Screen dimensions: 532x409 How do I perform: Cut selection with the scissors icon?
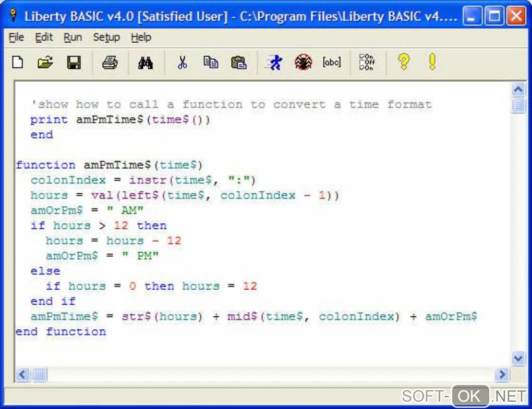(183, 63)
